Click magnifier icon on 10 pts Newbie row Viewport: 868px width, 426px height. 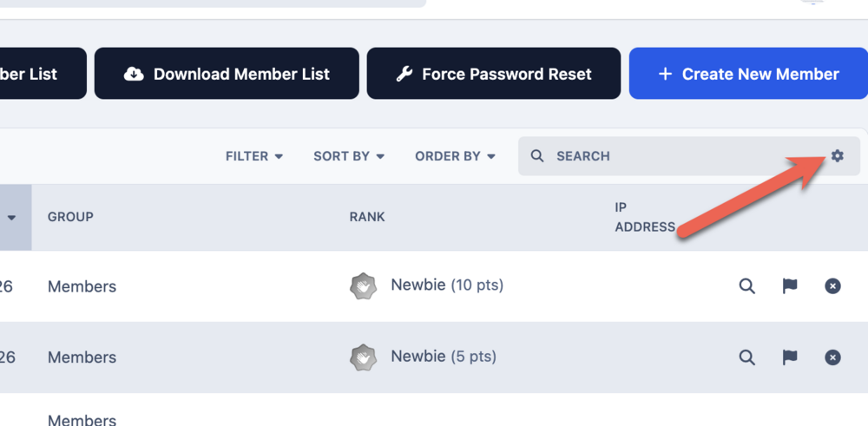tap(746, 286)
